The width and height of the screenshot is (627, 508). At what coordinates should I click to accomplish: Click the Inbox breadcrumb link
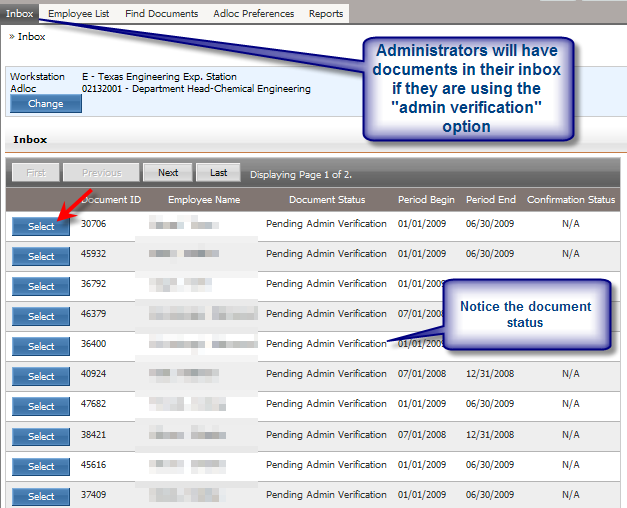click(x=31, y=37)
